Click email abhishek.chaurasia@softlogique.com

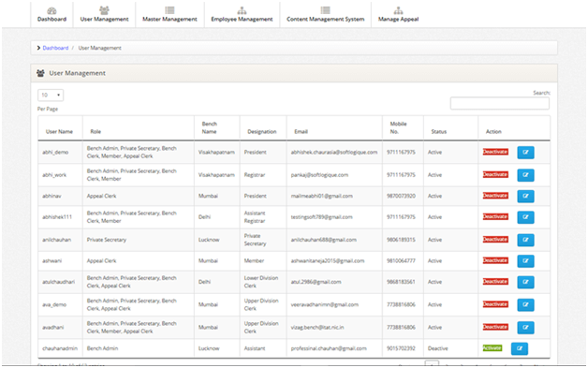[x=334, y=153]
